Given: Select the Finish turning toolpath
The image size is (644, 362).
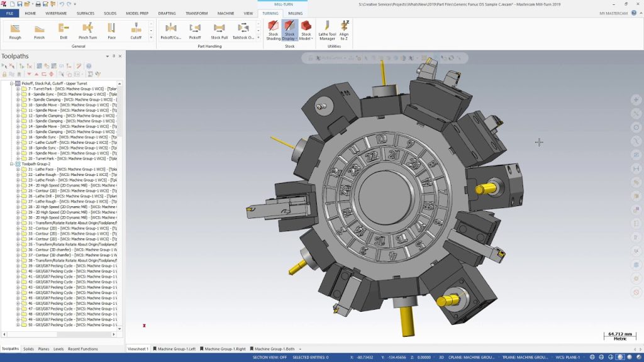Looking at the screenshot, I should [x=40, y=31].
